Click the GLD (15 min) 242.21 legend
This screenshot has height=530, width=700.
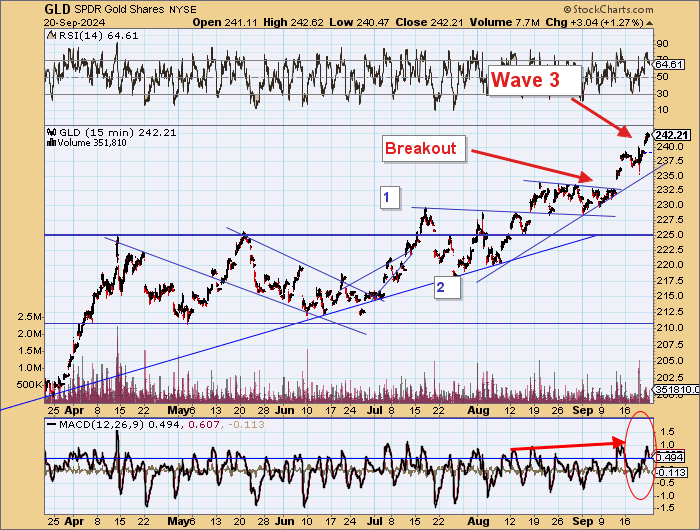(117, 133)
